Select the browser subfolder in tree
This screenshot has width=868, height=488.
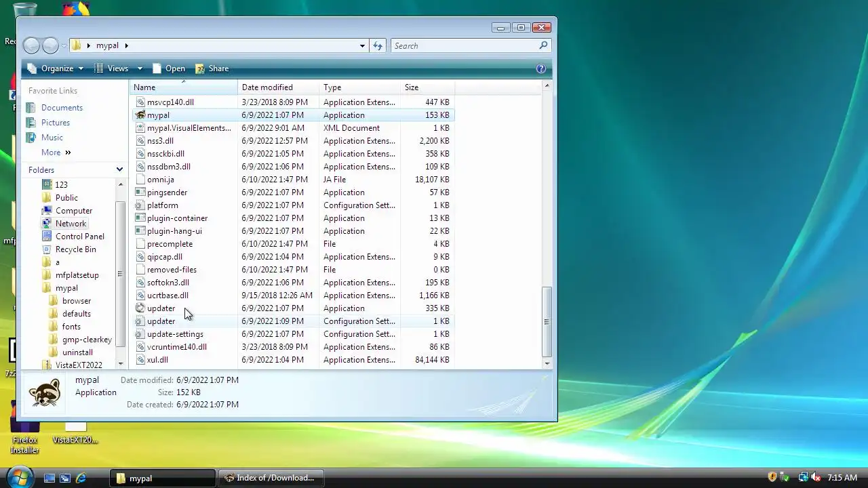click(76, 301)
